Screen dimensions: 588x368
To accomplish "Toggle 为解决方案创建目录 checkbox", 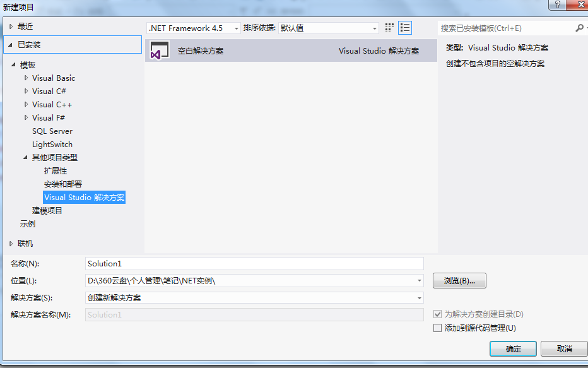I will coord(437,314).
